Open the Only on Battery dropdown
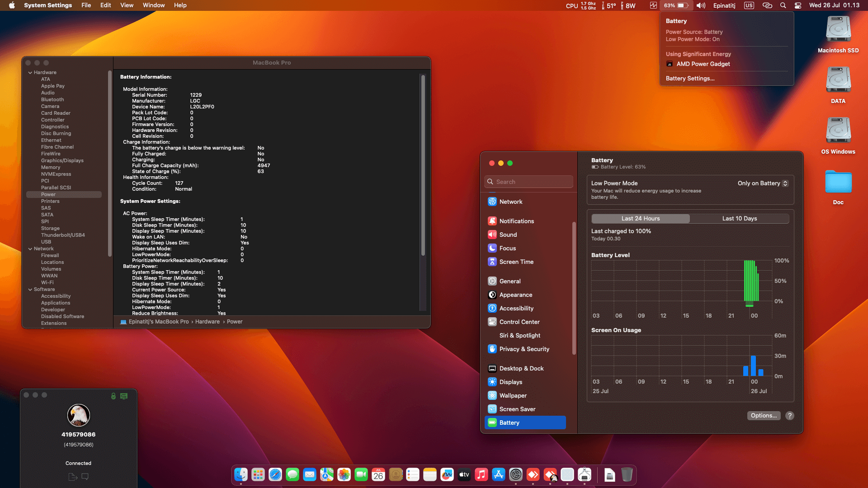 tap(762, 183)
